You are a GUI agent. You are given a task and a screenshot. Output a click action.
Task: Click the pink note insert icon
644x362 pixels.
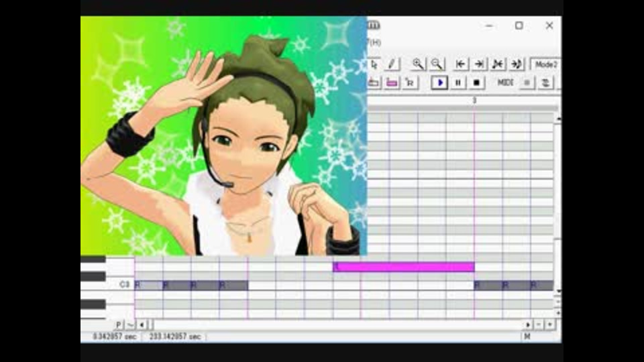[392, 83]
